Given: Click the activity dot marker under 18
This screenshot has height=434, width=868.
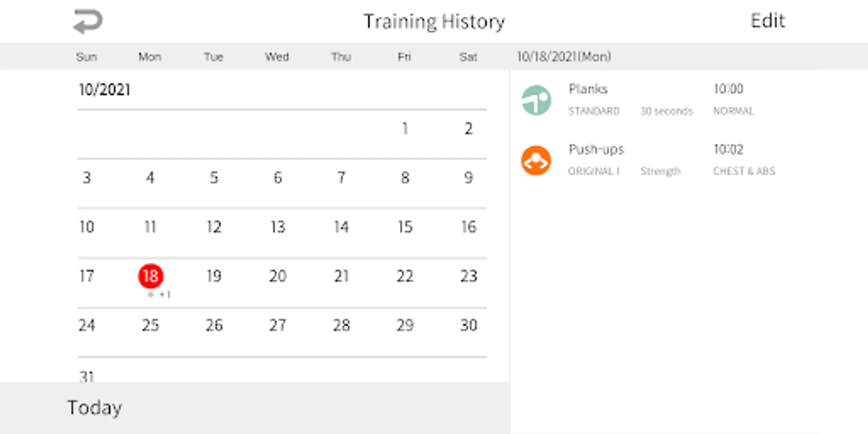Looking at the screenshot, I should [151, 295].
